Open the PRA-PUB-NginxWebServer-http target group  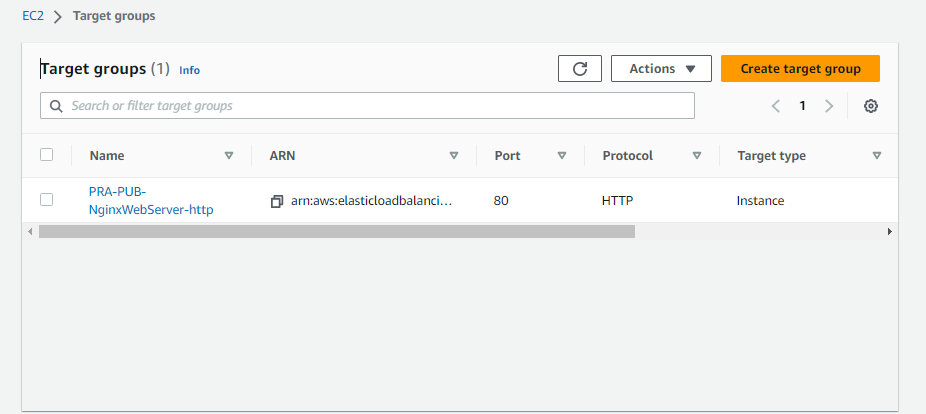tap(151, 201)
